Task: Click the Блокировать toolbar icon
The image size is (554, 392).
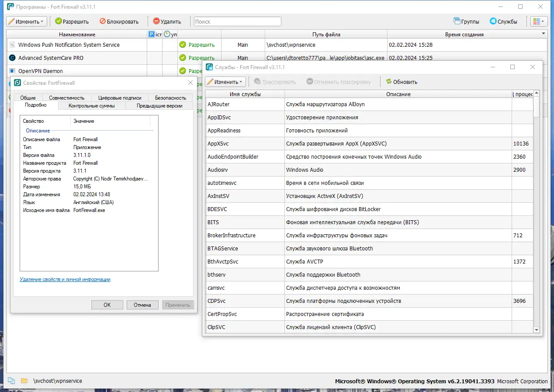Action: click(x=103, y=21)
